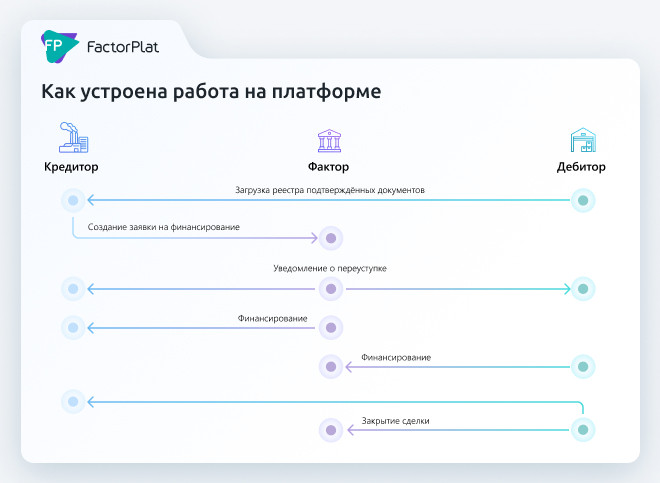660x483 pixels.
Task: Click the Дебитор warehouse icon
Action: (583, 140)
